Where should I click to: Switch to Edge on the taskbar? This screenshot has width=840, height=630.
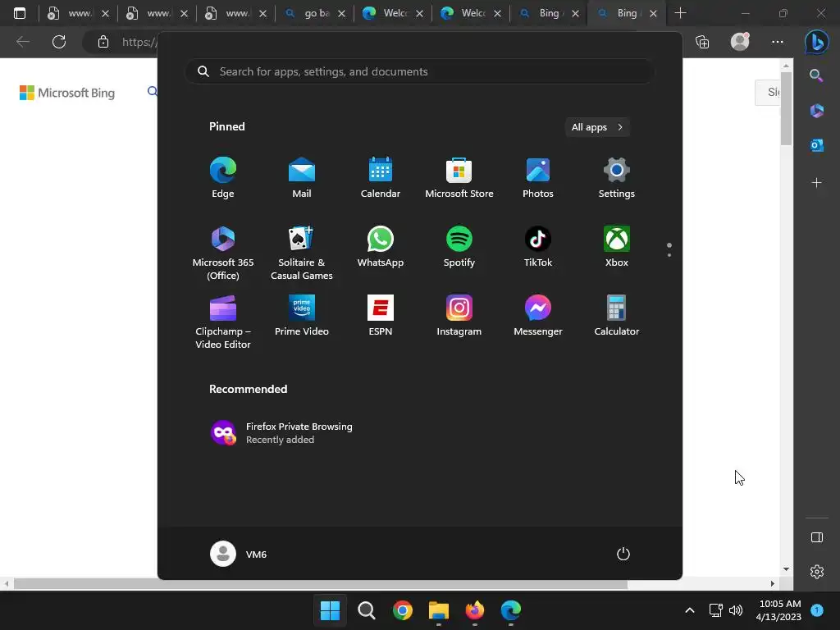511,610
